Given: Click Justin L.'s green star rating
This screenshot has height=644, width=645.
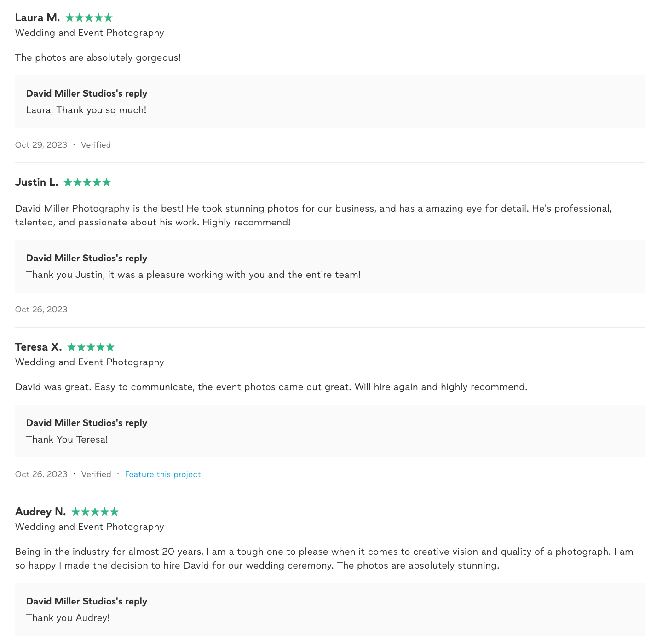Looking at the screenshot, I should pyautogui.click(x=87, y=183).
